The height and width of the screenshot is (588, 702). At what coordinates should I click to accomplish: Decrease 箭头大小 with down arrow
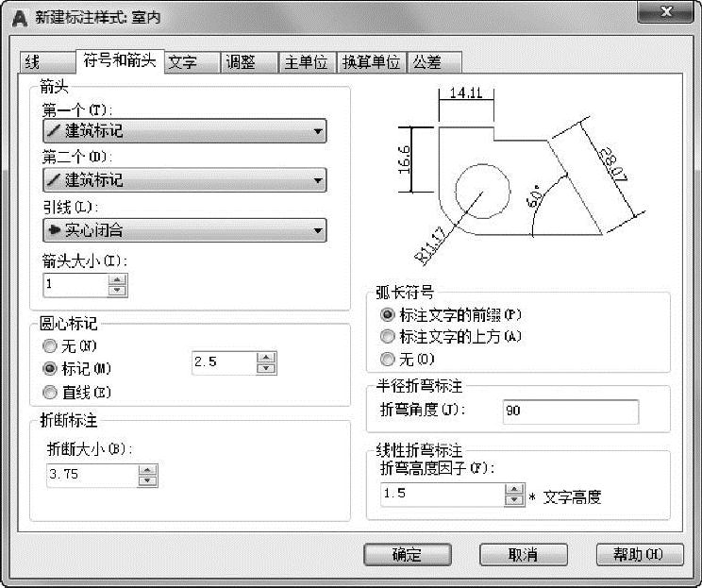[117, 290]
